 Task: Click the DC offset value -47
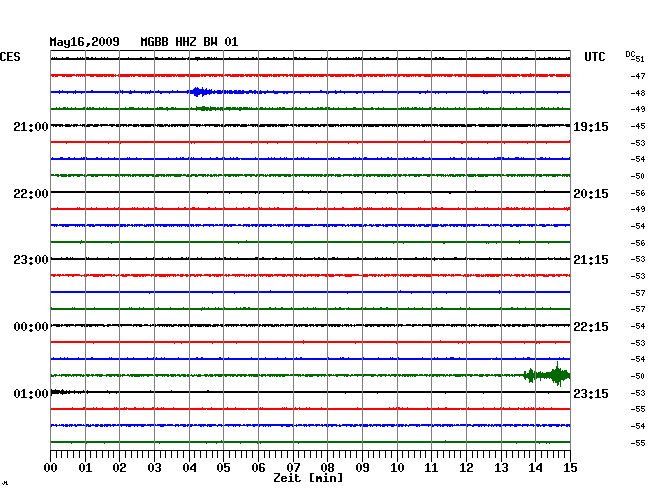(638, 76)
